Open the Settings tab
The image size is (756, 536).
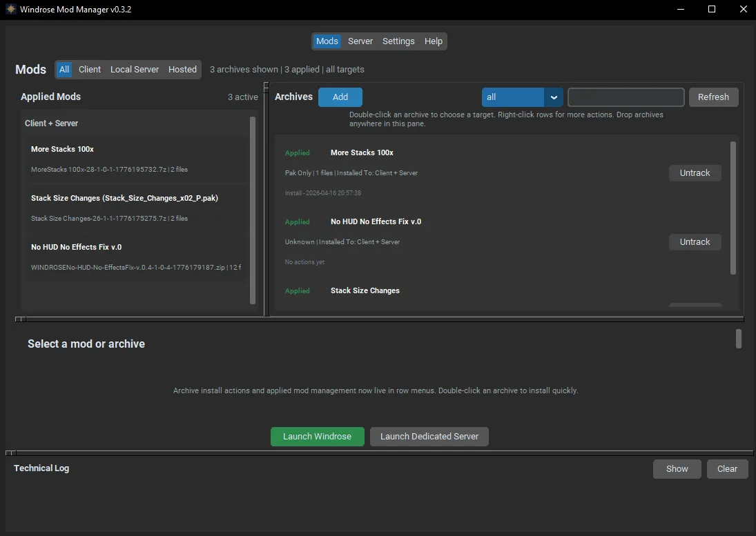pos(398,41)
